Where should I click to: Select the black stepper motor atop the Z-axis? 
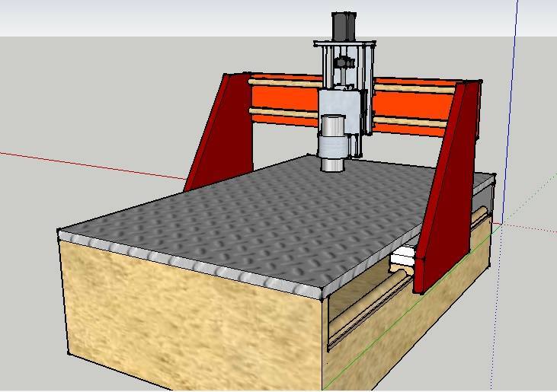[344, 27]
